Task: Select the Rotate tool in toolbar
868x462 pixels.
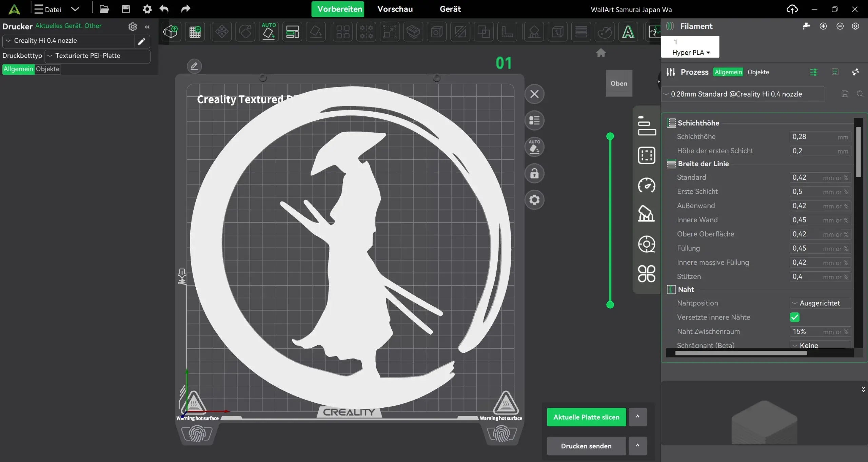Action: click(245, 32)
